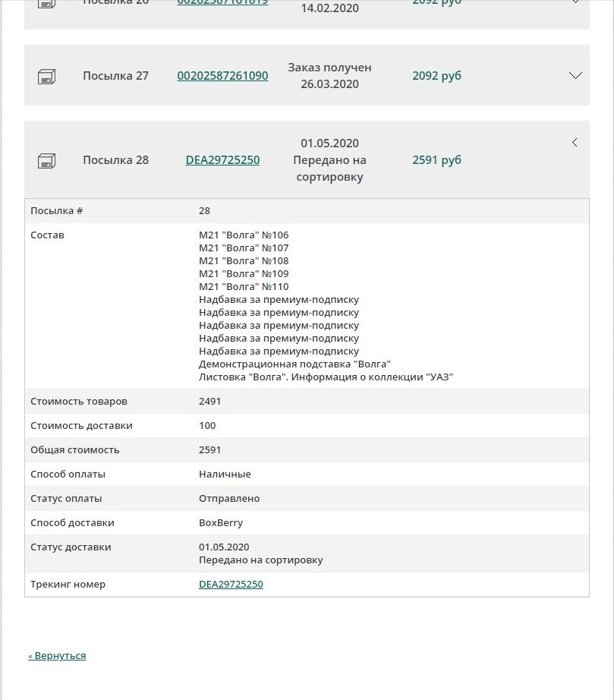Collapse the Посылка 28 details arrow
The width and height of the screenshot is (614, 700).
pos(575,143)
